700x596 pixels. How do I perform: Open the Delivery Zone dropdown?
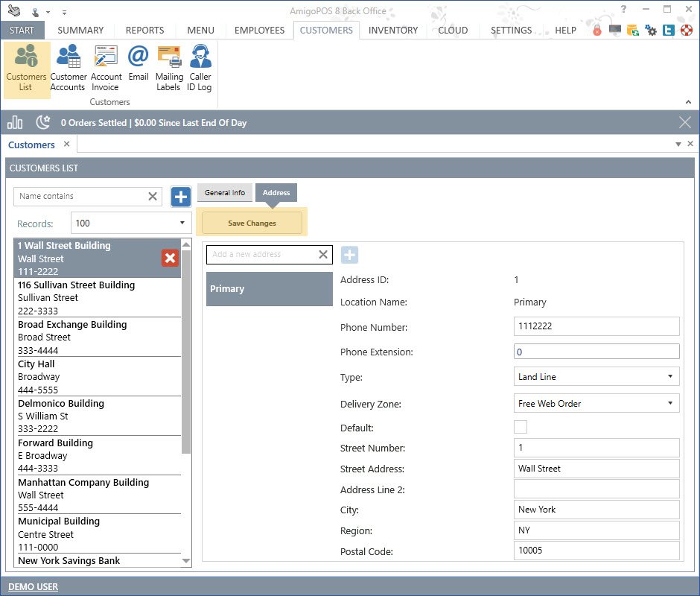coord(596,404)
